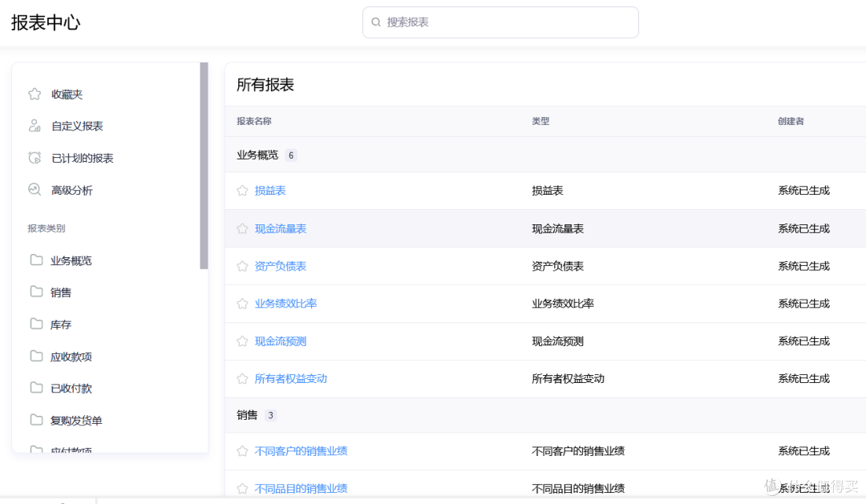This screenshot has width=866, height=504.
Task: Click the 已计划的报表 clock icon
Action: (34, 158)
